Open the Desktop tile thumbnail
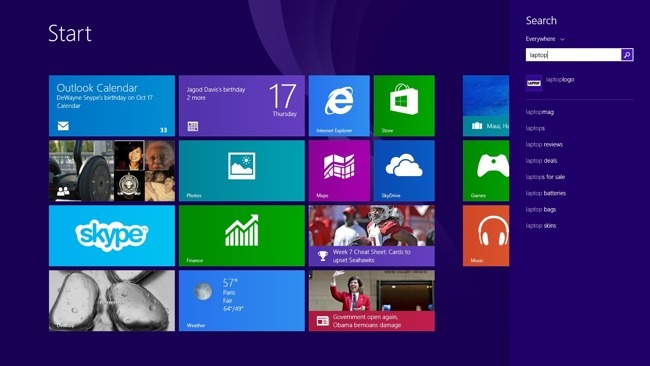Viewport: 650px width, 366px height. click(112, 301)
